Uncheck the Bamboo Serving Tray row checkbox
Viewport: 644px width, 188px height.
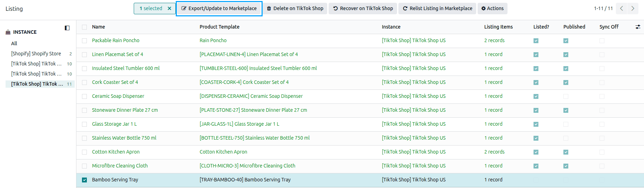tap(84, 180)
